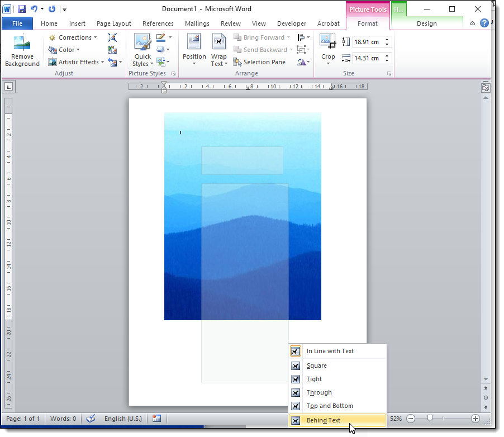Click the zoom slider handle
Image resolution: width=504 pixels, height=437 pixels.
tap(430, 419)
